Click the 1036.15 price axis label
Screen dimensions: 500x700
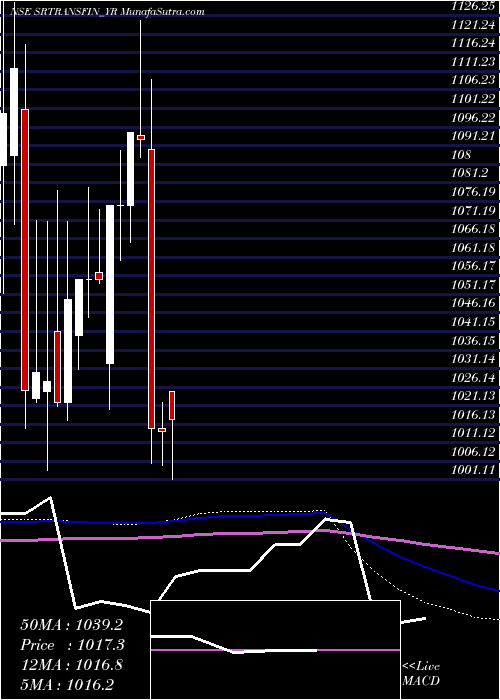pyautogui.click(x=474, y=340)
